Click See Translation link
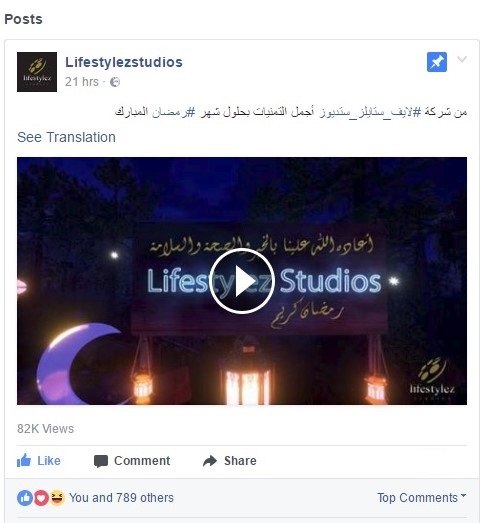Screen dimensions: 481x523 coord(66,137)
